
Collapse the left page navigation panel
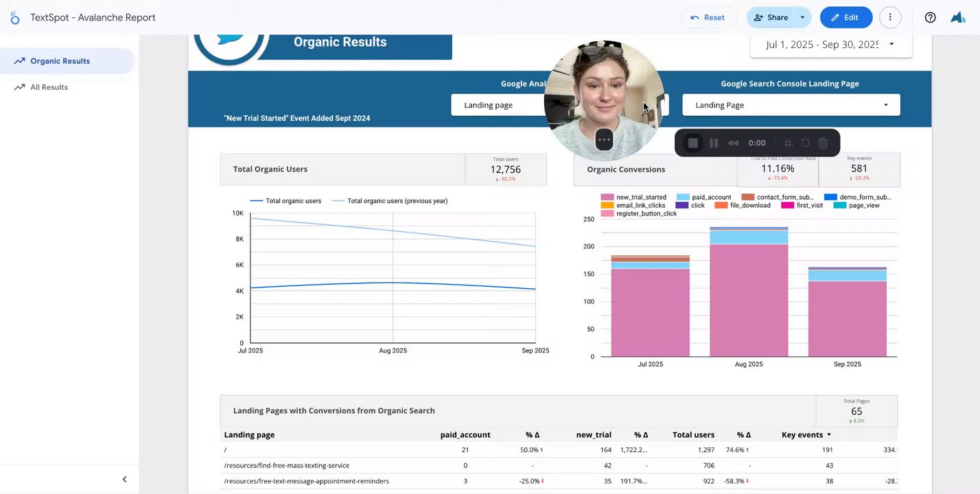[x=124, y=480]
